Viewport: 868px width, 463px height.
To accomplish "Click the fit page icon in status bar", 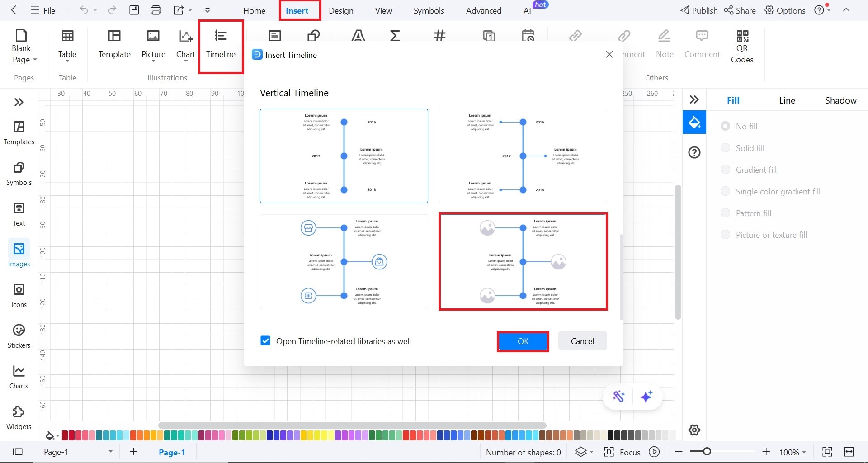I will pos(827,452).
